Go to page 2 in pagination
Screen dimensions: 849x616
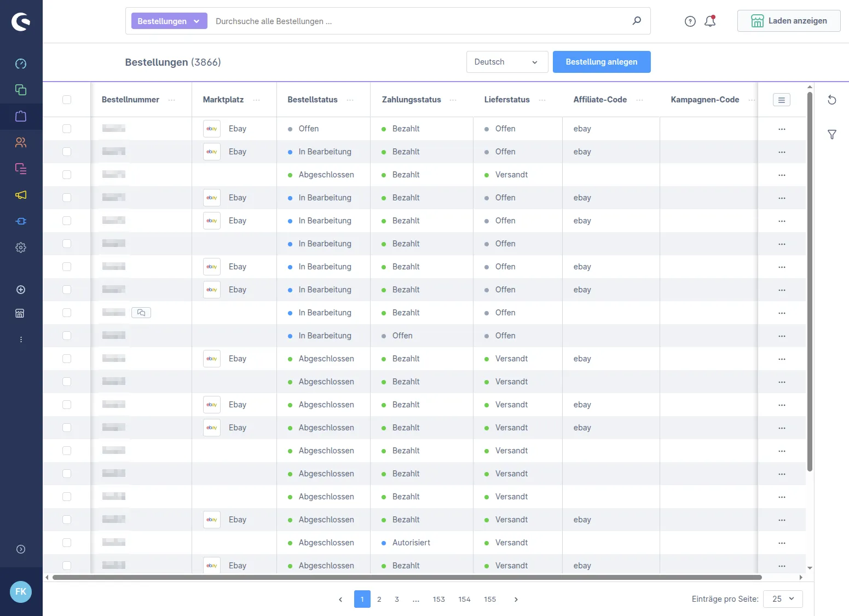tap(379, 599)
